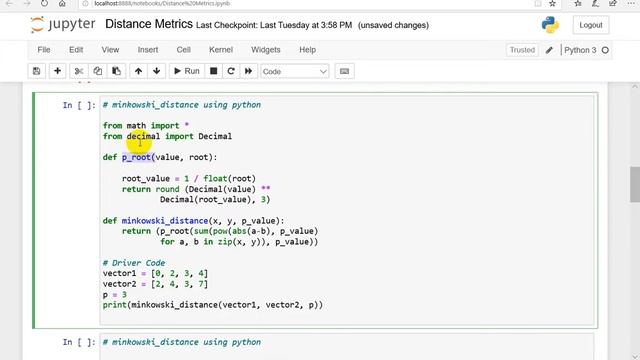Run the selected cell
Screen dimensions: 640x360
click(x=187, y=71)
